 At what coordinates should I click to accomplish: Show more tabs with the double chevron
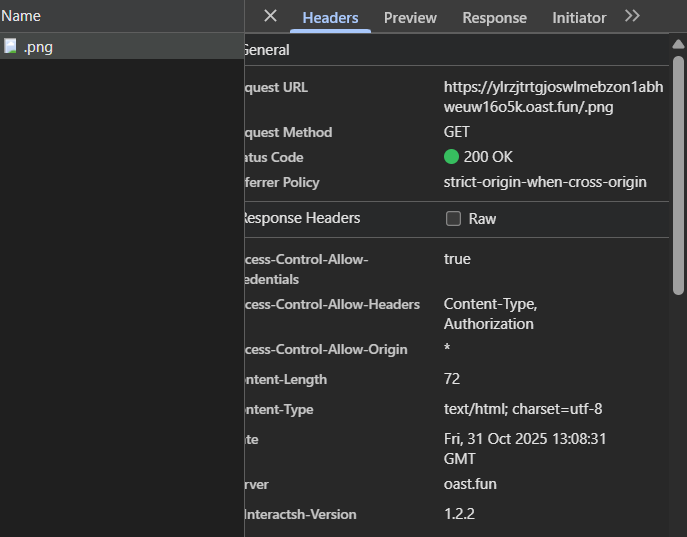pyautogui.click(x=632, y=16)
